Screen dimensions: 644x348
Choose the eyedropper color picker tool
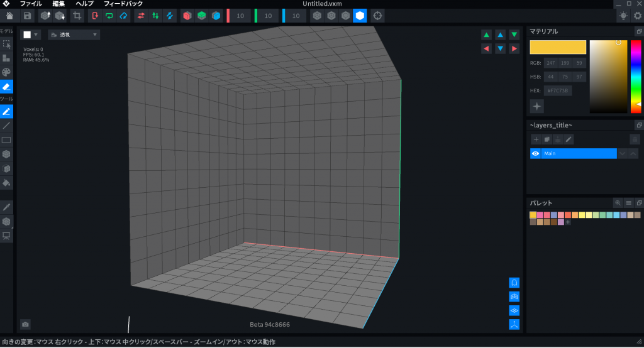point(6,207)
